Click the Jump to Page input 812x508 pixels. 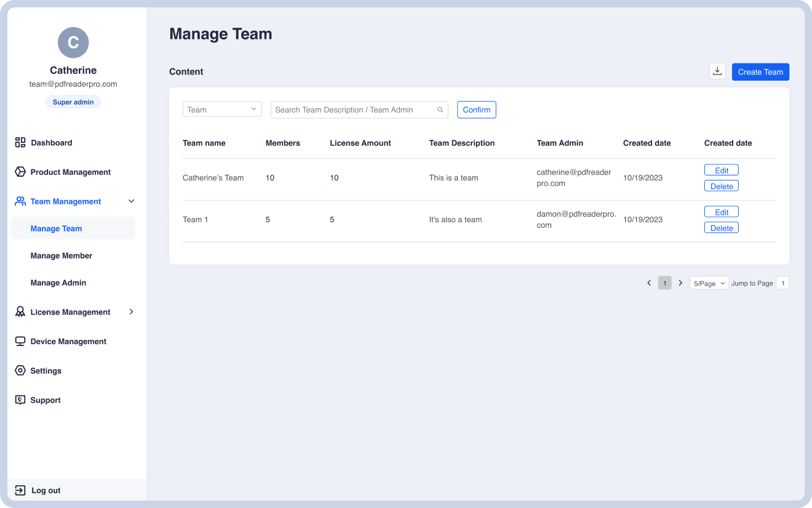pos(782,283)
